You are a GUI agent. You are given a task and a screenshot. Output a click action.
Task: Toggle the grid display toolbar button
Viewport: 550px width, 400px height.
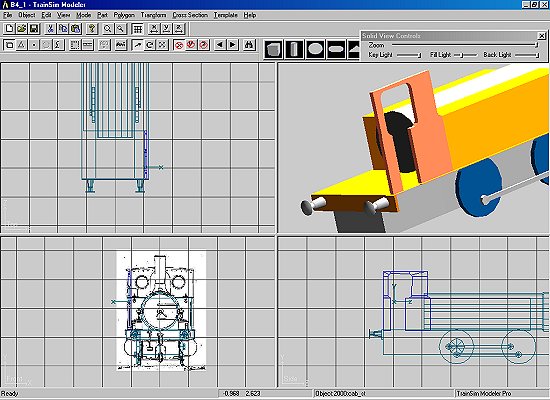coord(138,28)
